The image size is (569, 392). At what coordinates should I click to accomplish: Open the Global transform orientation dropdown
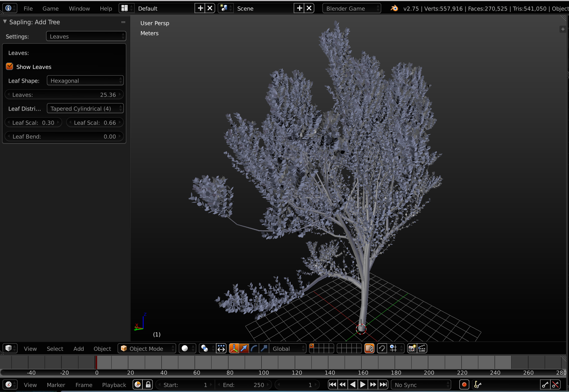(288, 348)
